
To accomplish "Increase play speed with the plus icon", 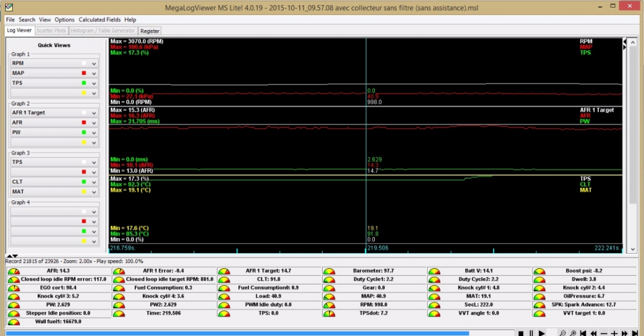I will point(614,333).
